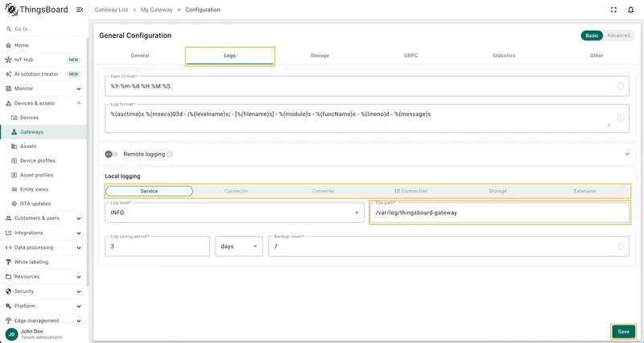The height and width of the screenshot is (343, 644).
Task: Click info icon in Date format field
Action: (621, 86)
